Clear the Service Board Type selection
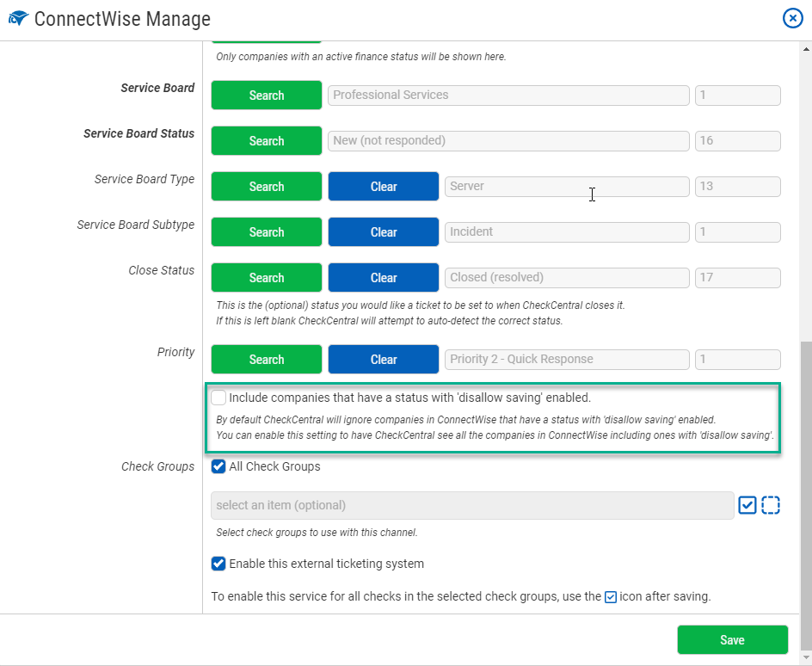 [383, 186]
